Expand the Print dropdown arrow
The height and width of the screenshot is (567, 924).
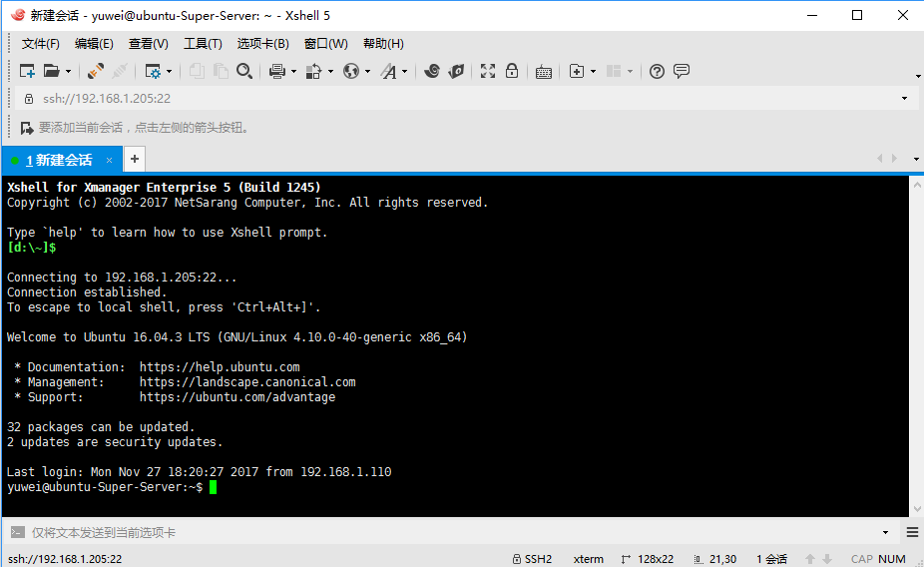293,72
